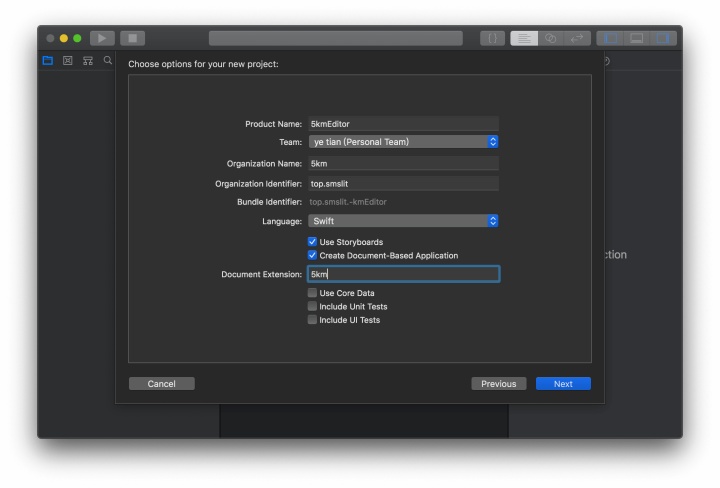Toggle the debug area panel icon

coord(636,38)
